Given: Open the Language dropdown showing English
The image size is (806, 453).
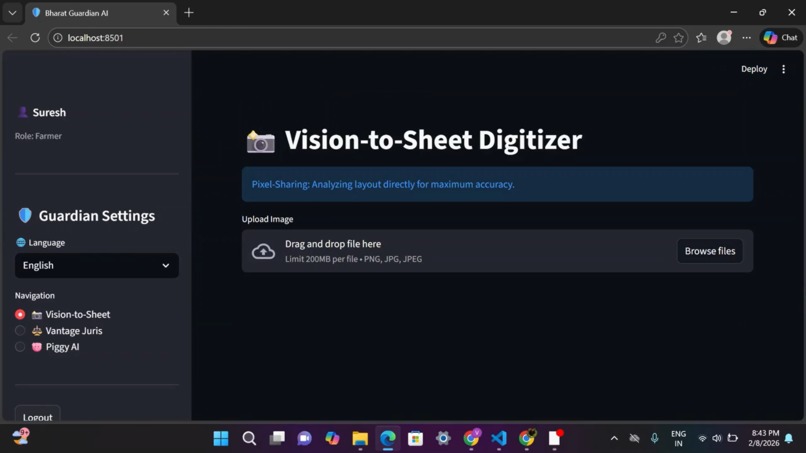Looking at the screenshot, I should pyautogui.click(x=97, y=265).
